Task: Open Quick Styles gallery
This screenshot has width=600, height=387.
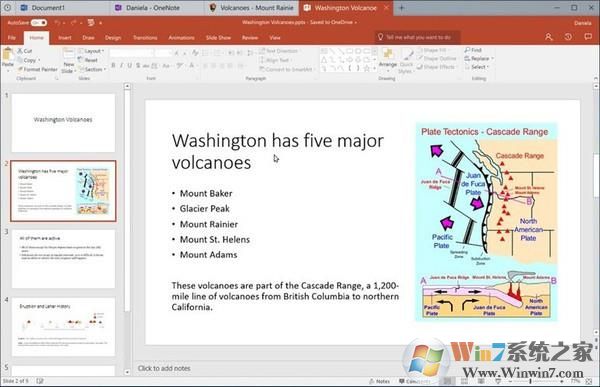Action: pos(406,61)
